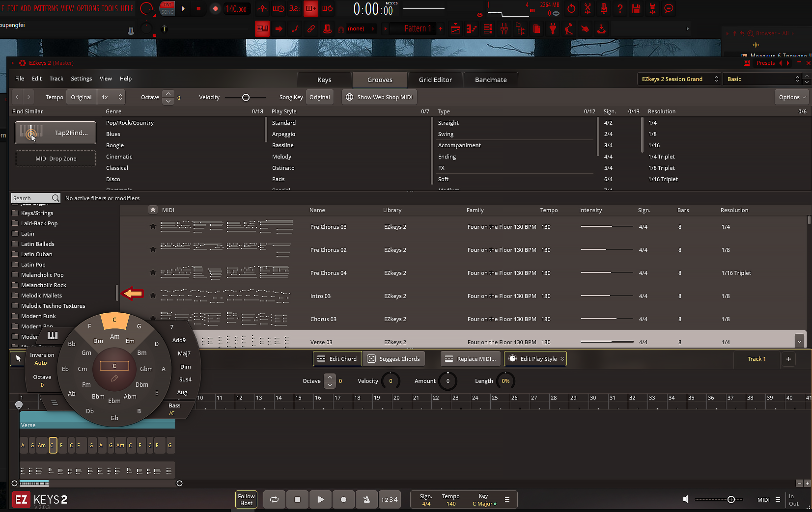Click the FL Studio microphone recording icon
The image size is (812, 512).
(x=604, y=8)
